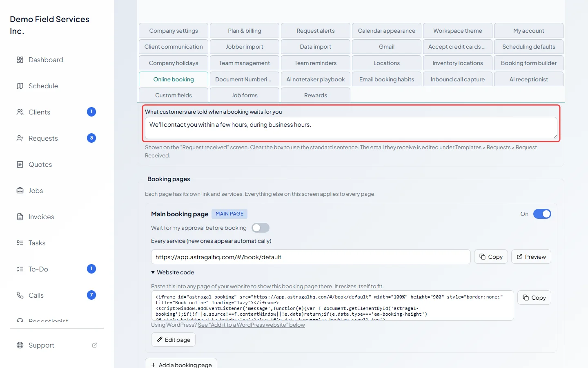Click the Support lifebuoy icon
The width and height of the screenshot is (588, 368).
pos(20,345)
